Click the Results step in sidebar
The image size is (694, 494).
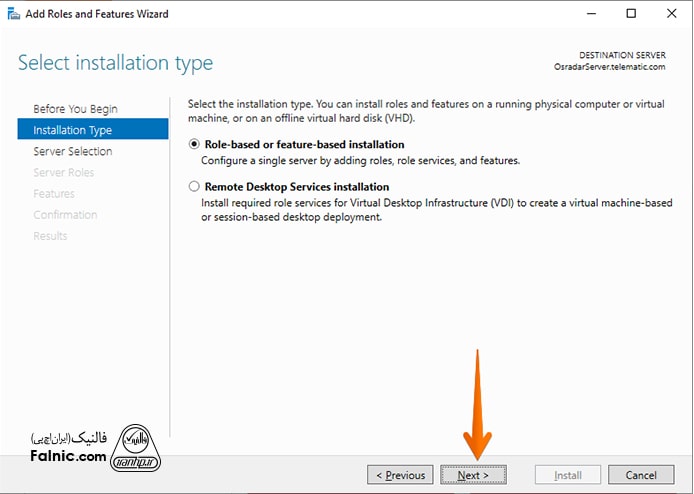pyautogui.click(x=50, y=236)
